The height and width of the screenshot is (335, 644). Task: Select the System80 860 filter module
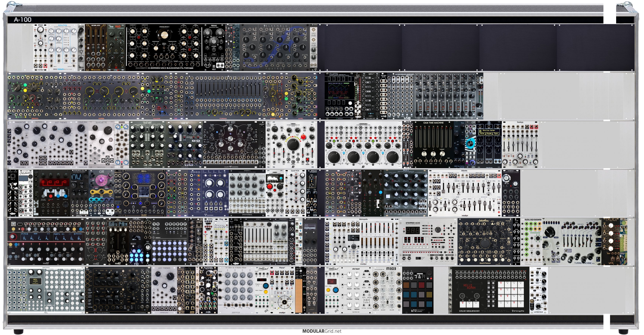[117, 48]
